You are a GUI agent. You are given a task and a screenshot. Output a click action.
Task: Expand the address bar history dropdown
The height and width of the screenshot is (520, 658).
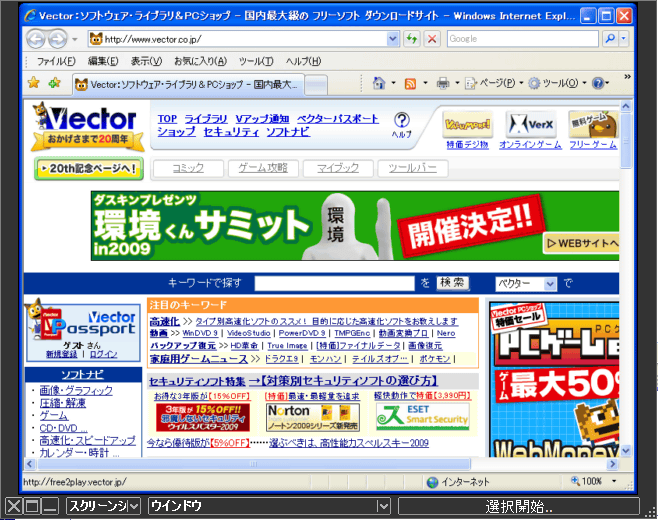(x=392, y=39)
